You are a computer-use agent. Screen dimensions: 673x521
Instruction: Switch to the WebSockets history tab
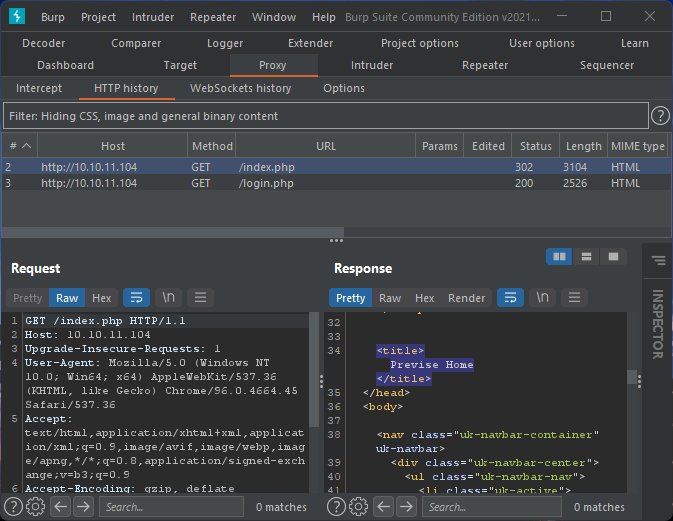[240, 88]
